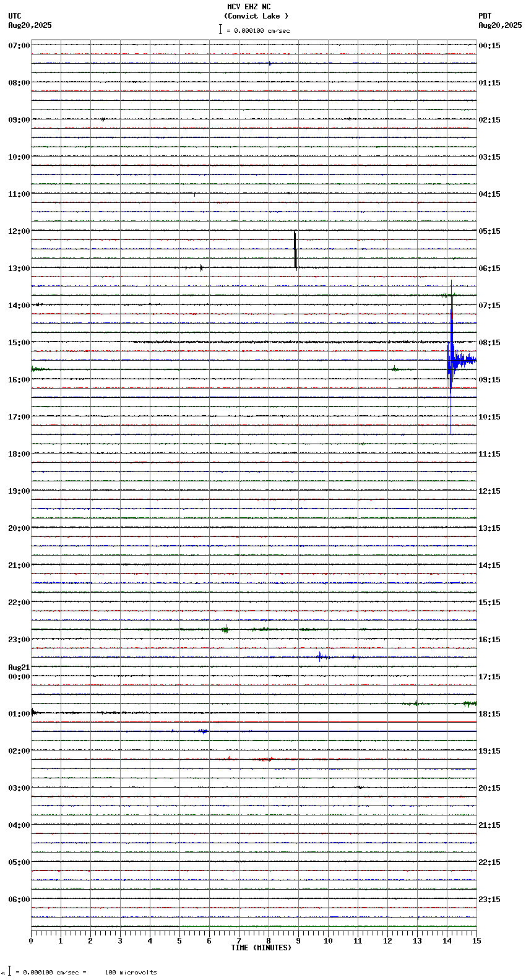Click the Aug20,2025 date under UTC

pos(30,25)
